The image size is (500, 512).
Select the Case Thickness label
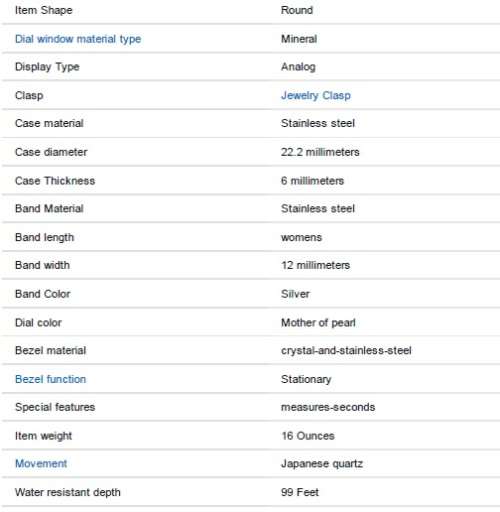(x=55, y=181)
